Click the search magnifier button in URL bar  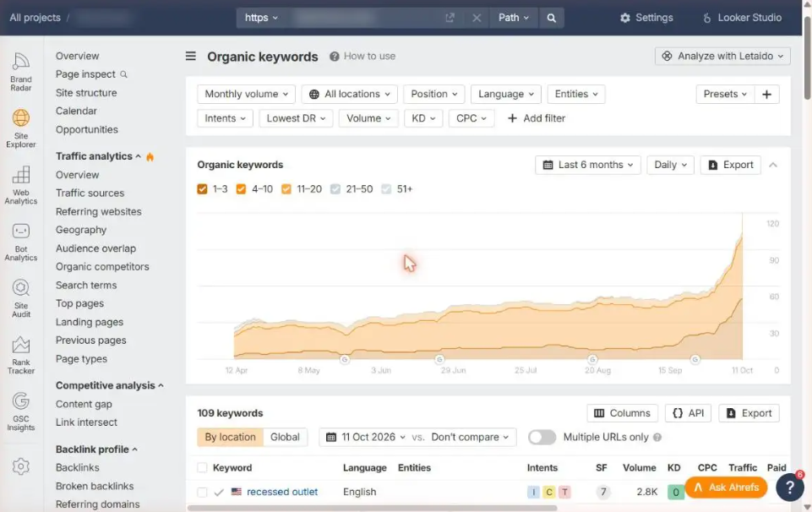[x=551, y=18]
